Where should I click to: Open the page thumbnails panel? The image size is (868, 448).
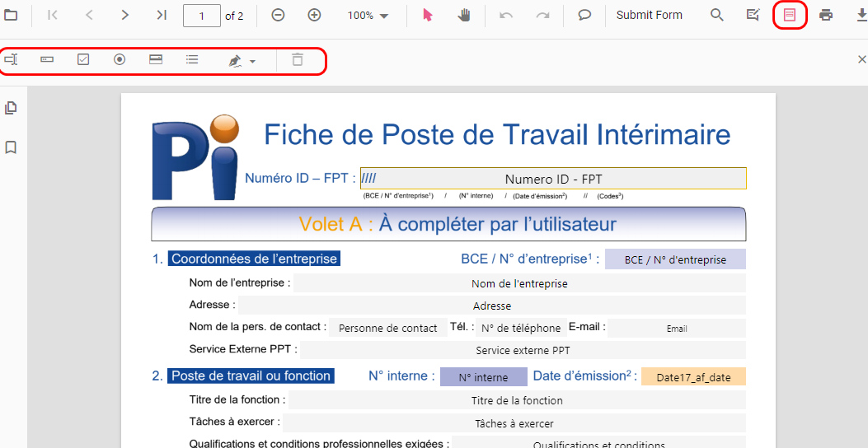coord(11,108)
